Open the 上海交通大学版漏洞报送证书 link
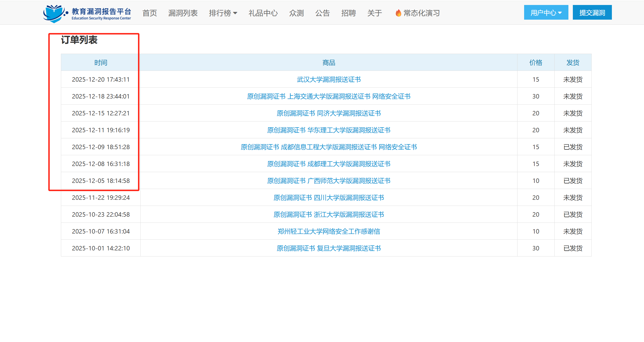The image size is (644, 342). 329,97
